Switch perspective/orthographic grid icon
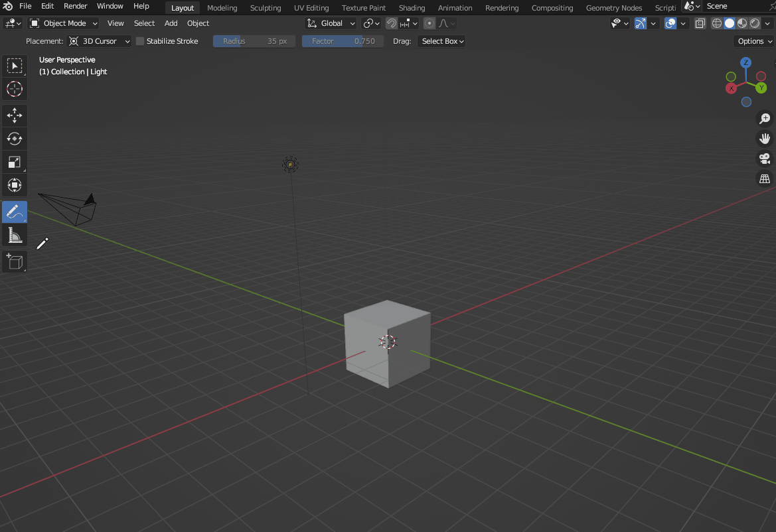776x532 pixels. point(765,178)
